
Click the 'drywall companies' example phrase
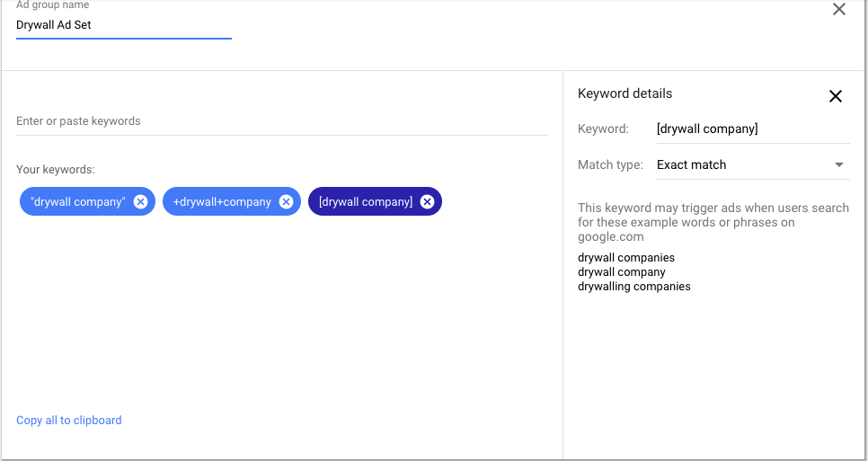(626, 258)
